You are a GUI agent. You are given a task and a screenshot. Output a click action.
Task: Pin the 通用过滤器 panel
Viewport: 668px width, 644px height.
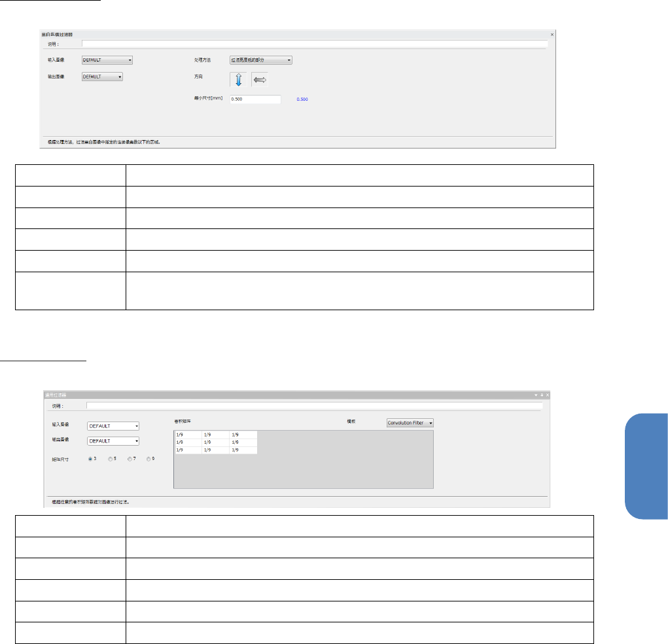pyautogui.click(x=542, y=395)
